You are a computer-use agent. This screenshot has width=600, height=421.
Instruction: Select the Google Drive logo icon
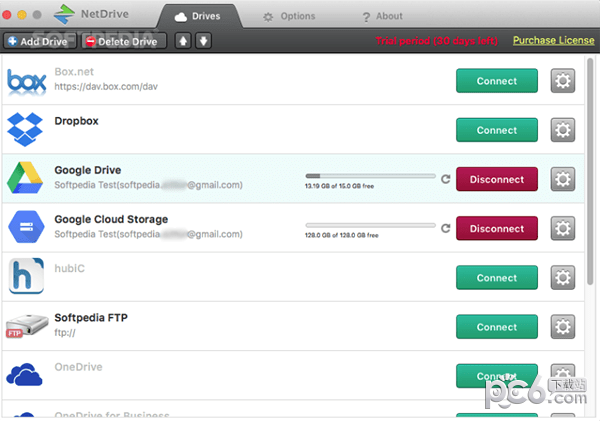coord(25,178)
